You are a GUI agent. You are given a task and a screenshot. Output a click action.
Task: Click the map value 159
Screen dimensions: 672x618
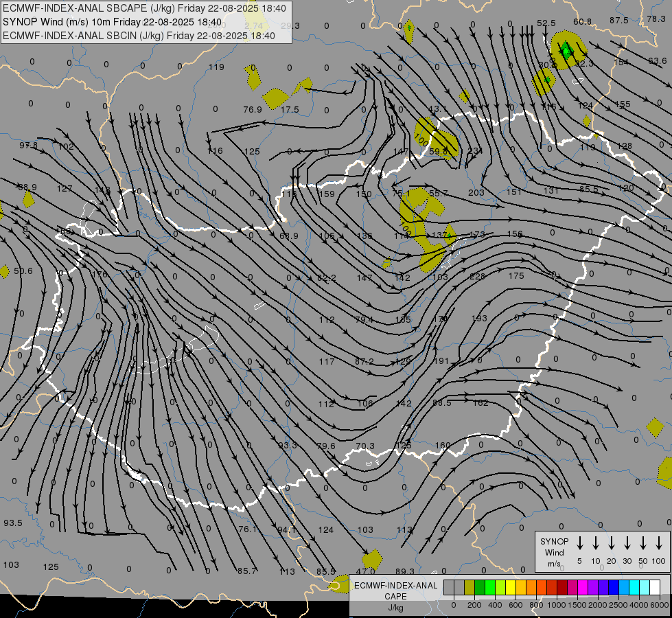pyautogui.click(x=327, y=194)
